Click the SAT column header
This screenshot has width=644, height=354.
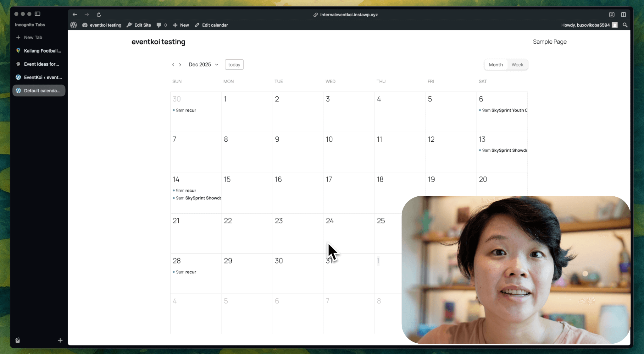coord(483,81)
